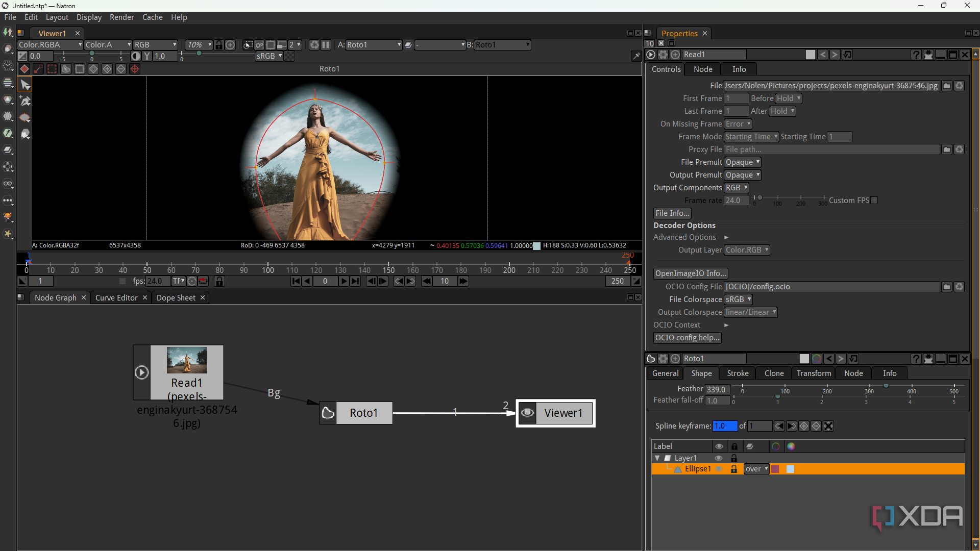
Task: Click the OCIO config help... button
Action: (687, 338)
